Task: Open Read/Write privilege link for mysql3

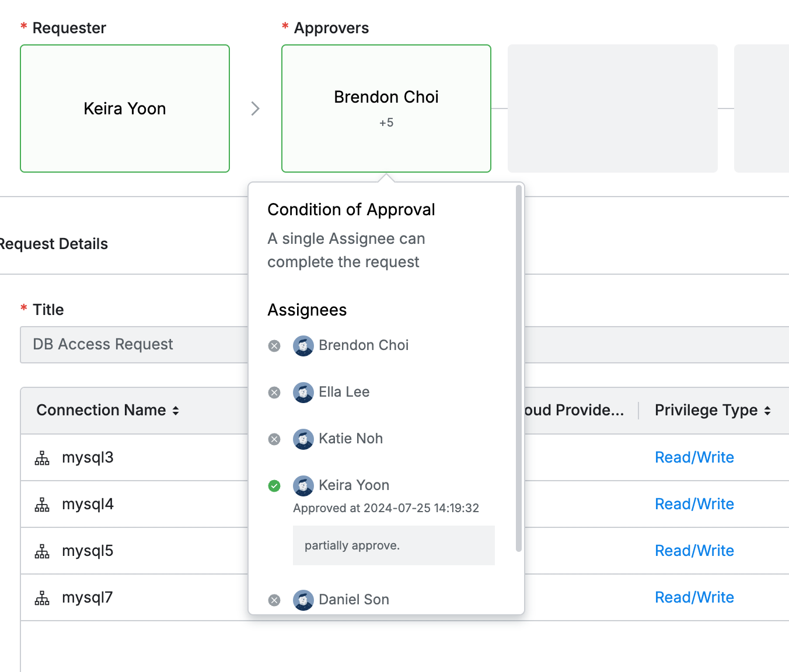Action: click(x=694, y=457)
